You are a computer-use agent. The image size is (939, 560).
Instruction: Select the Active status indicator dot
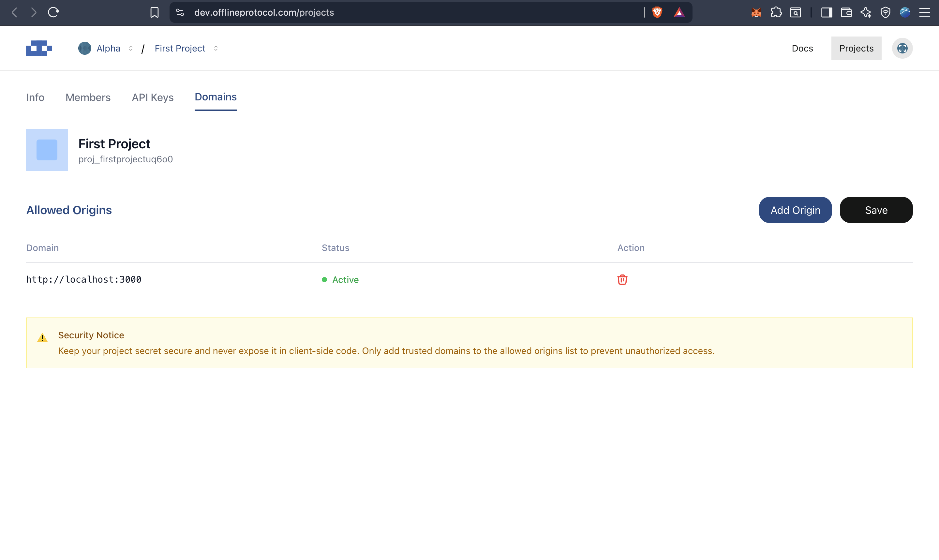click(324, 280)
